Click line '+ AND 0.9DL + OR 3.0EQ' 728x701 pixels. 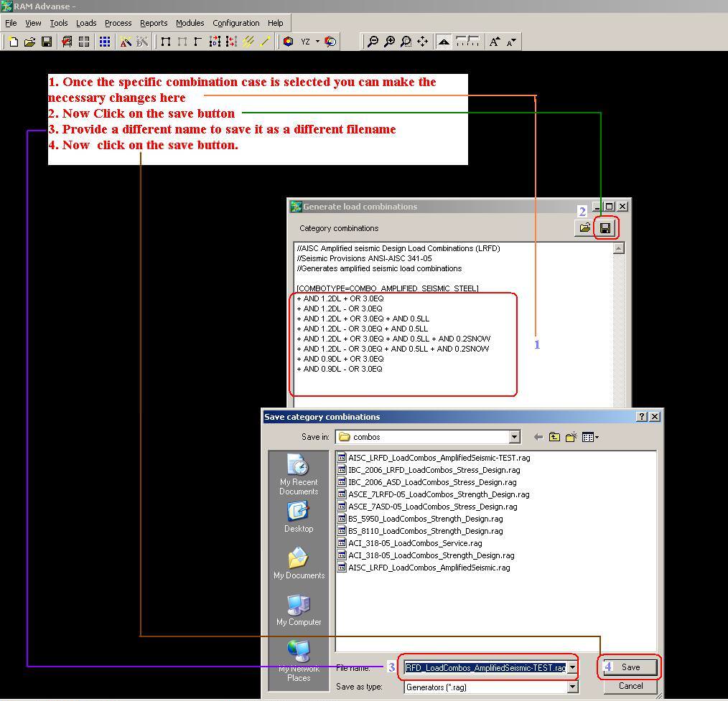[x=340, y=359]
